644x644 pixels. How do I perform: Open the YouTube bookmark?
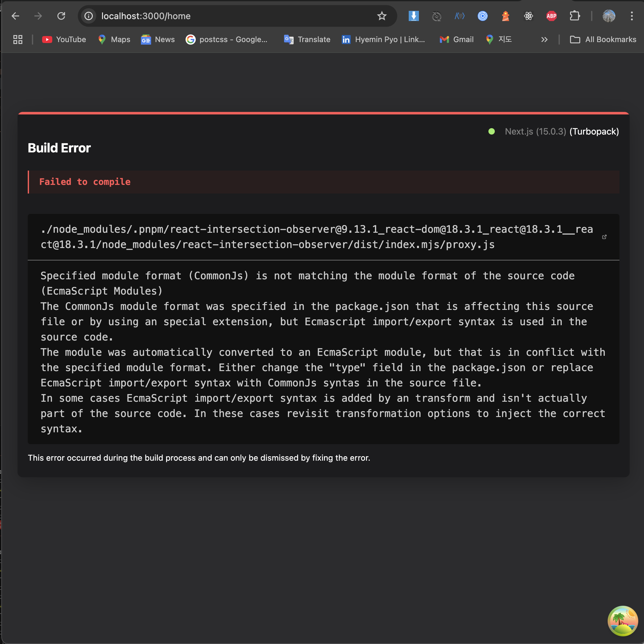[x=64, y=40]
